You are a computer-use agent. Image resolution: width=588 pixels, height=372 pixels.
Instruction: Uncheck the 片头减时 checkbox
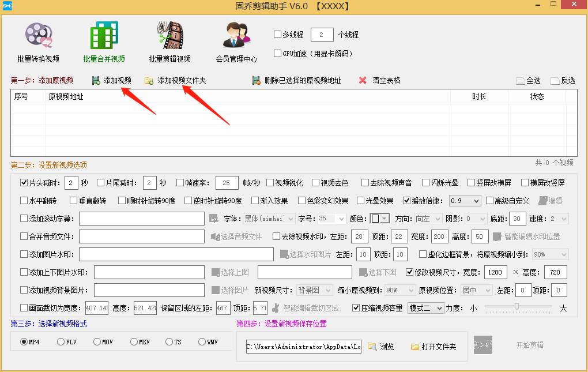(x=24, y=183)
